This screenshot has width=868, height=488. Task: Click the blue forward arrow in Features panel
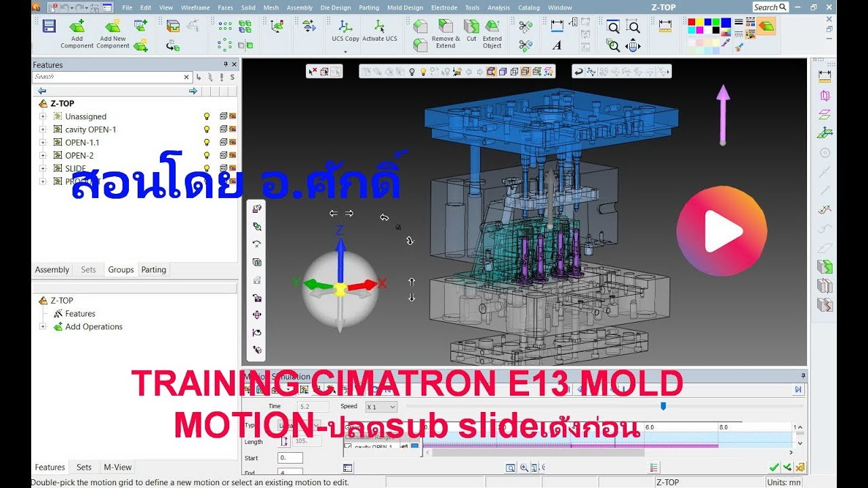[x=193, y=91]
